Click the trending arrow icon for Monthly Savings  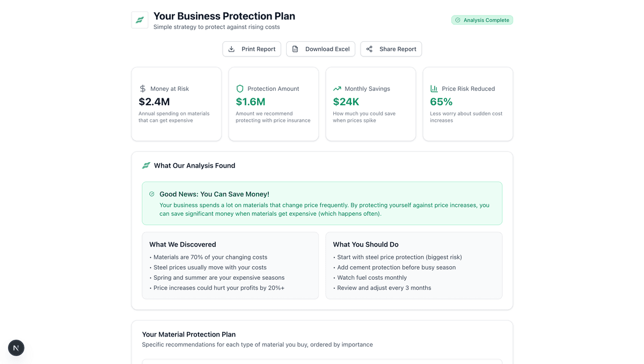coord(337,89)
